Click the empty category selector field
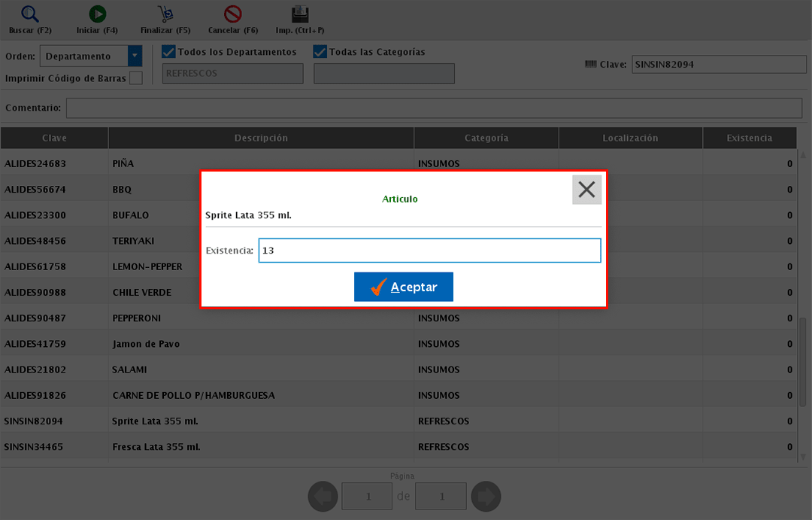 click(384, 74)
